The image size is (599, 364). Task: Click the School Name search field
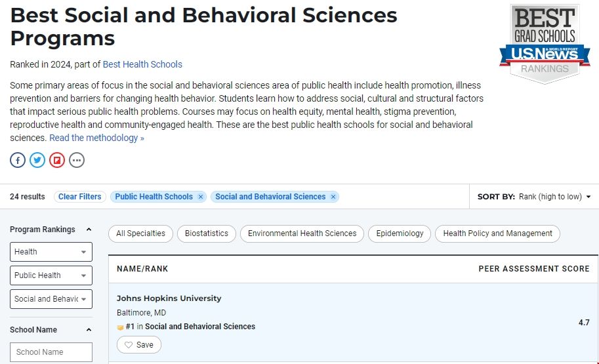pyautogui.click(x=51, y=352)
